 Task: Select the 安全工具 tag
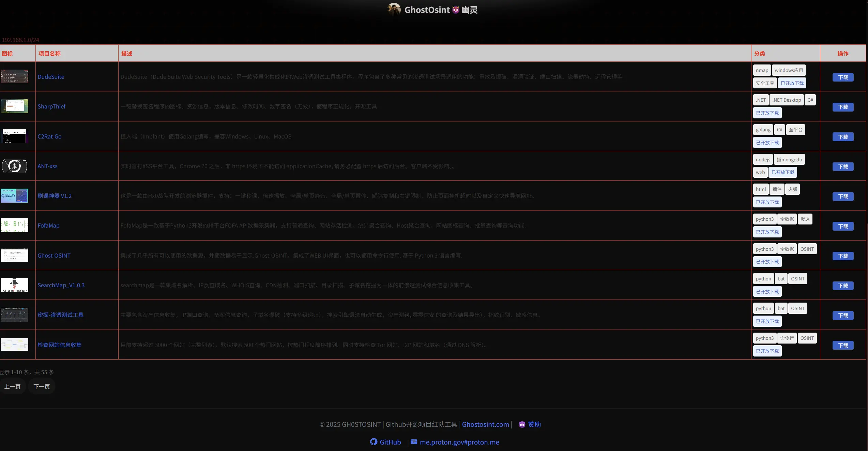pos(765,83)
